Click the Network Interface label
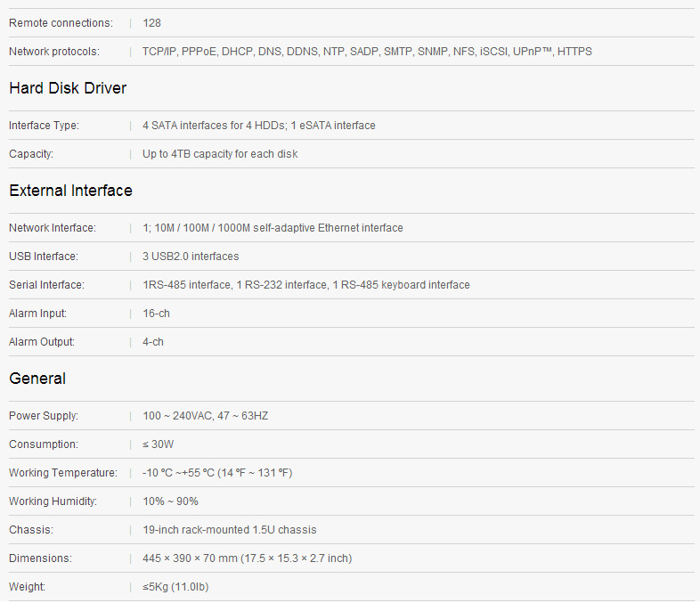This screenshot has height=603, width=700. [52, 228]
